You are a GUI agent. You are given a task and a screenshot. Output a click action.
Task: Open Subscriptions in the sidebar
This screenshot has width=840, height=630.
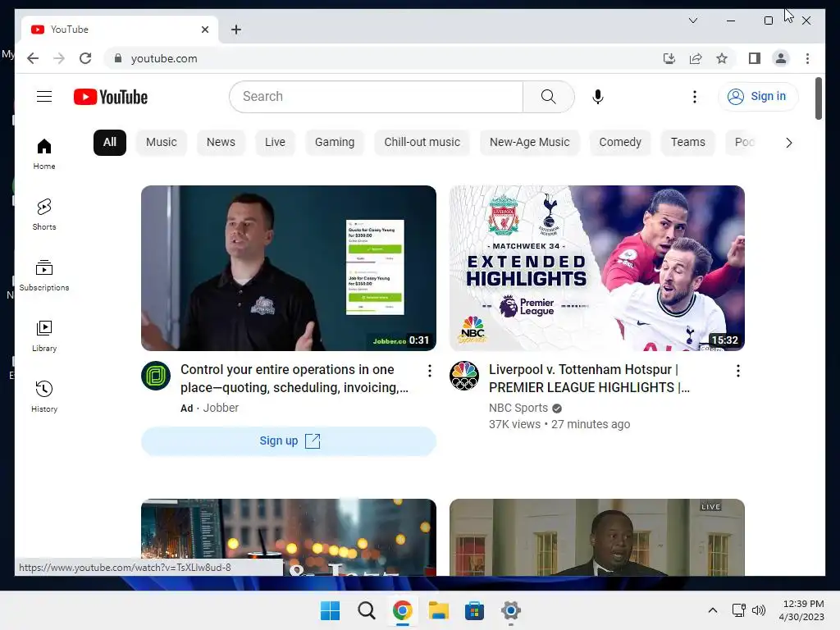click(x=44, y=276)
